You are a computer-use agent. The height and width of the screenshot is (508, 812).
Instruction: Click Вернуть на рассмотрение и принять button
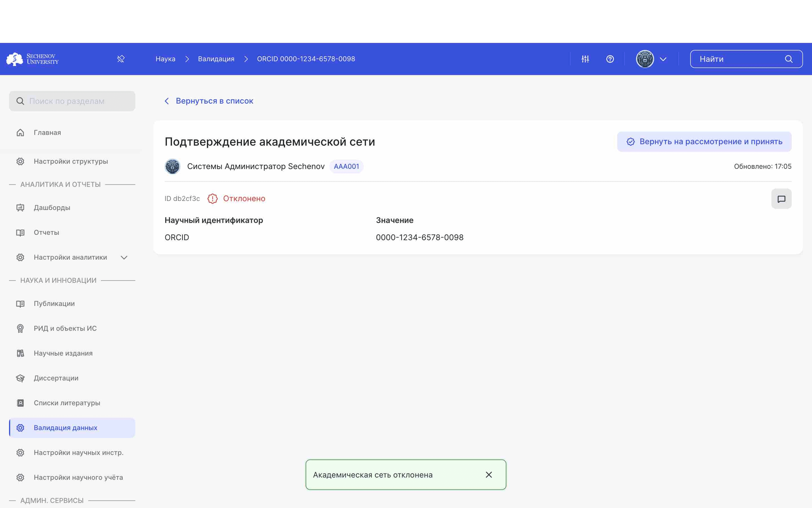coord(704,142)
